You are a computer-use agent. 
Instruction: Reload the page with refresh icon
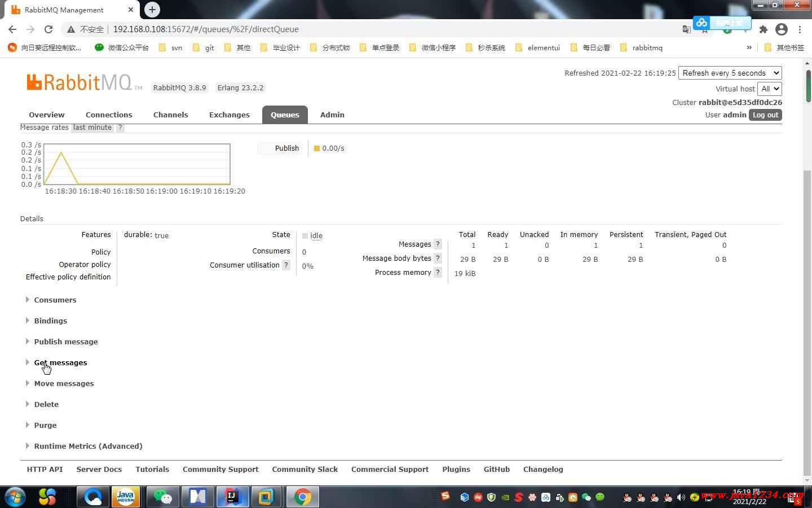48,29
